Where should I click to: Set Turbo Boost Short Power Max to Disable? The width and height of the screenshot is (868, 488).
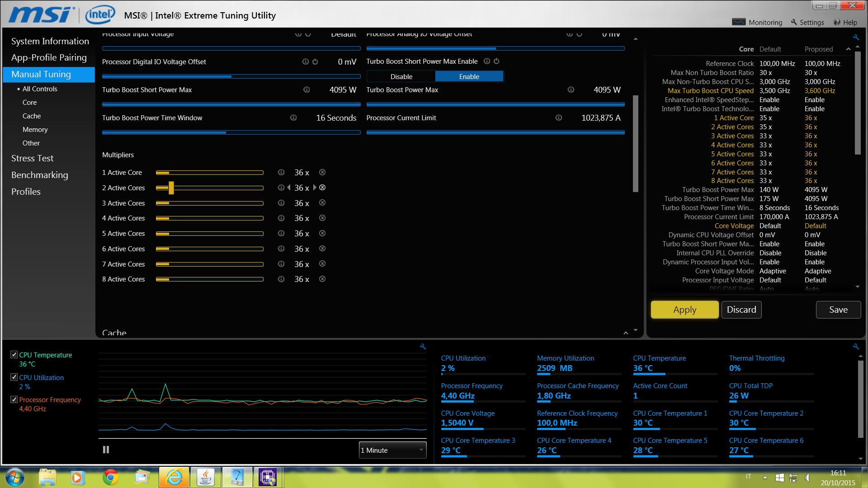point(401,77)
